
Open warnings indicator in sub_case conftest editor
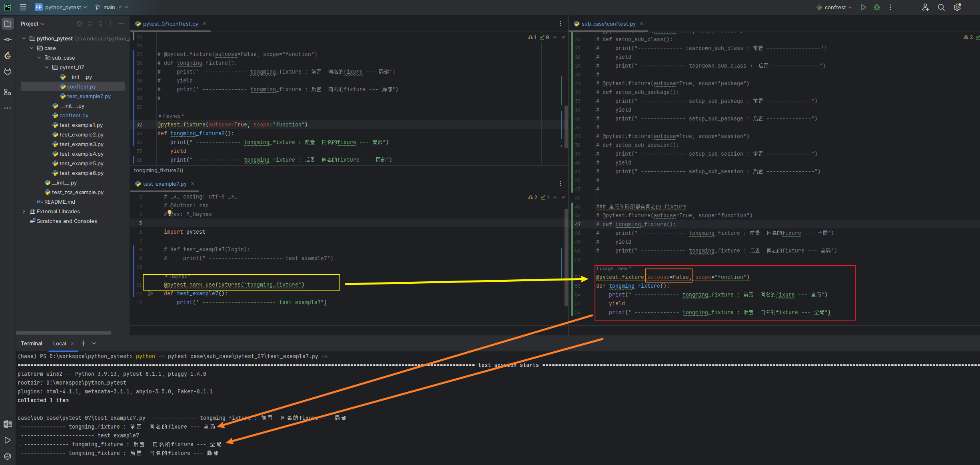click(x=968, y=37)
